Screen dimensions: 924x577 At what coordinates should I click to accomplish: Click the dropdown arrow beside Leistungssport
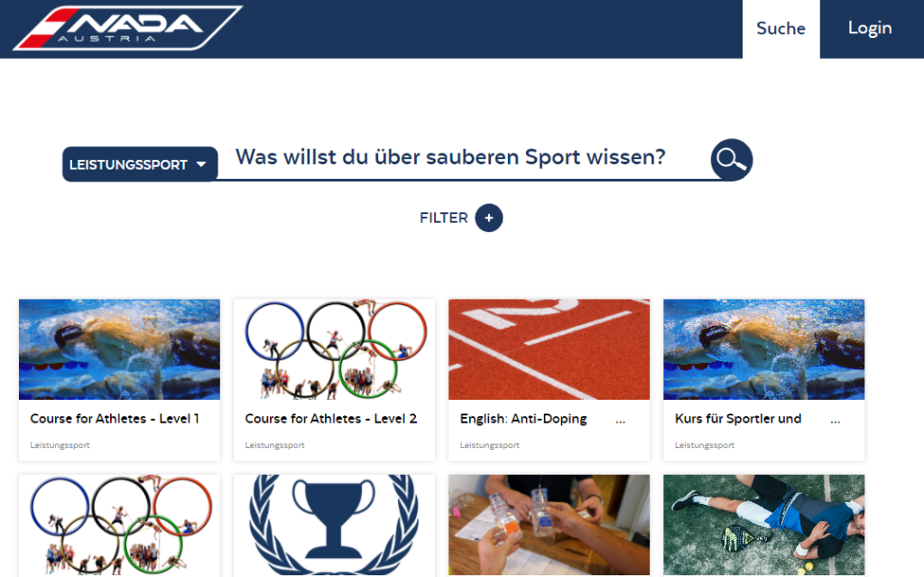(x=201, y=164)
